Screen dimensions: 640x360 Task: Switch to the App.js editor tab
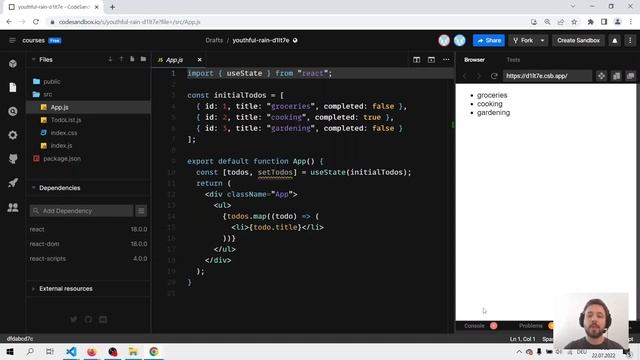pos(174,60)
